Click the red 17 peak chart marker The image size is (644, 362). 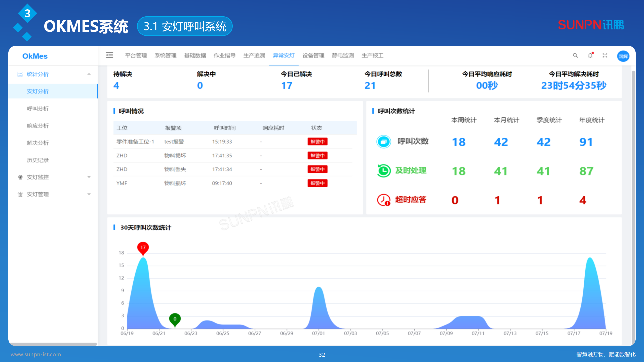tap(143, 248)
